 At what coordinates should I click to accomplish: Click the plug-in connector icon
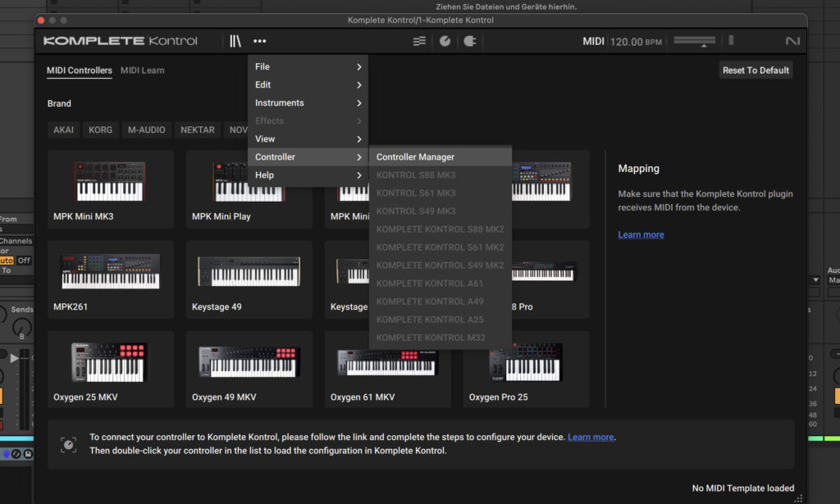470,41
